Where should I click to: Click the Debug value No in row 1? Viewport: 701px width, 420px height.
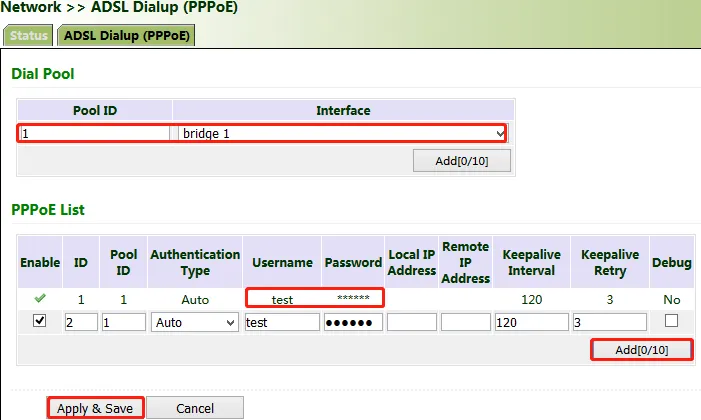coord(671,299)
